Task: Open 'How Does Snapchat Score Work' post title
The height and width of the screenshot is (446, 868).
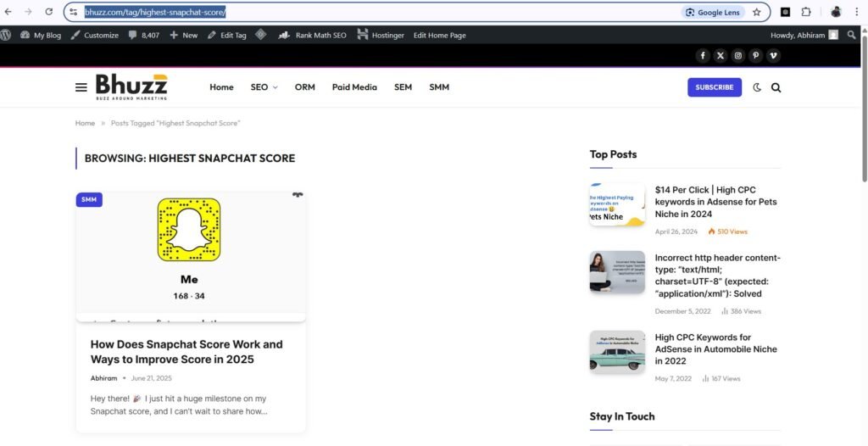Action: pyautogui.click(x=186, y=352)
